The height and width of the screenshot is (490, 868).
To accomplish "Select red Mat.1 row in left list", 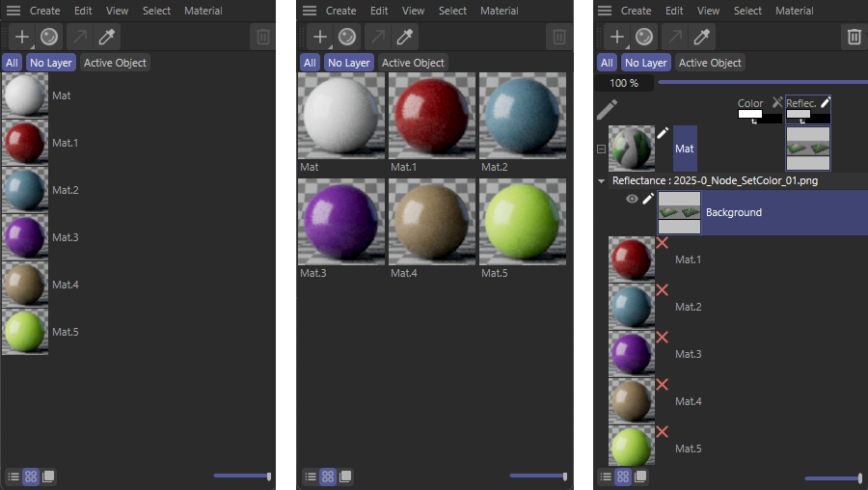I will (x=138, y=143).
